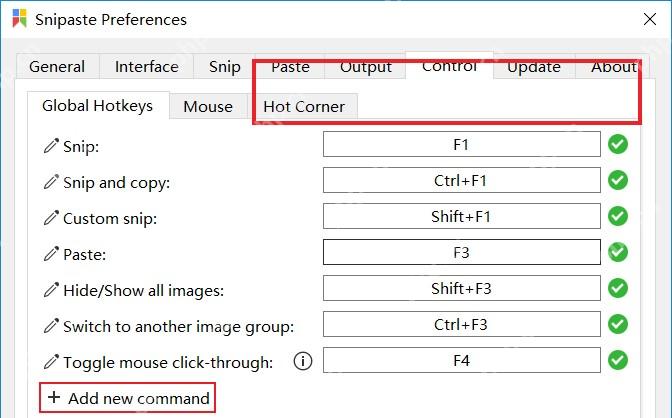The width and height of the screenshot is (672, 418).
Task: Click the Snipaste logo in title bar
Action: pos(19,19)
